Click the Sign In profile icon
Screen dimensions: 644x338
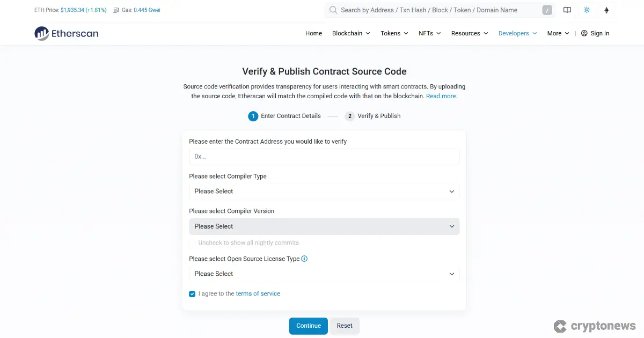click(x=583, y=33)
